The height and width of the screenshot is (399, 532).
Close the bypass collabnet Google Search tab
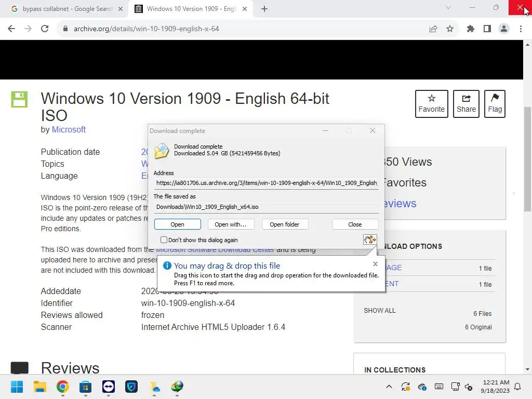pyautogui.click(x=121, y=9)
